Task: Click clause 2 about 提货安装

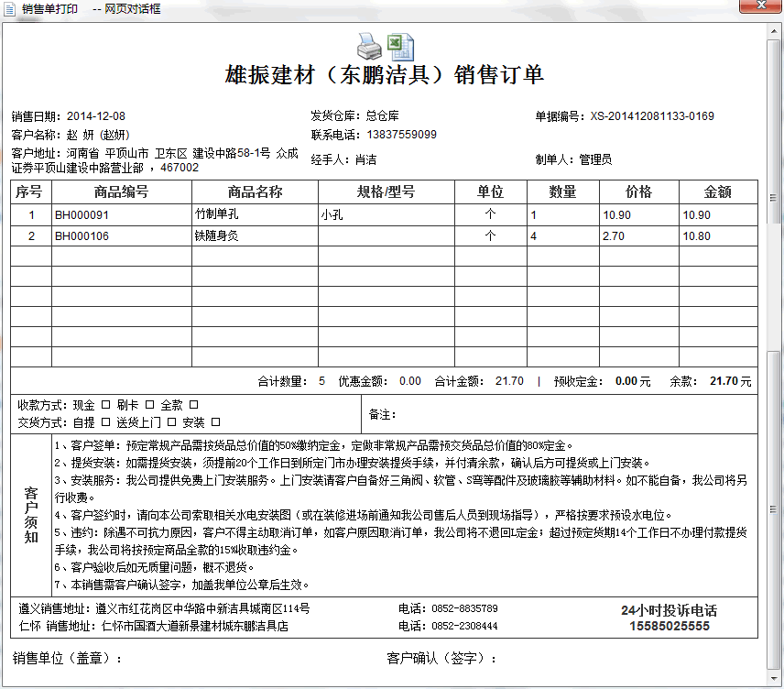Action: point(352,463)
